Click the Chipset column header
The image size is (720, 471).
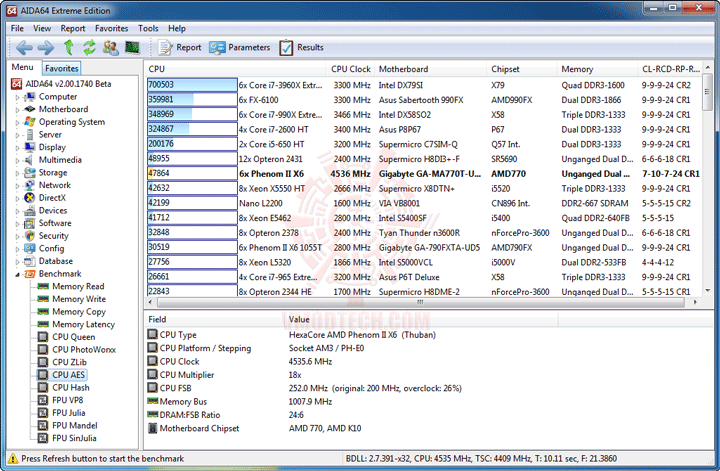[522, 69]
